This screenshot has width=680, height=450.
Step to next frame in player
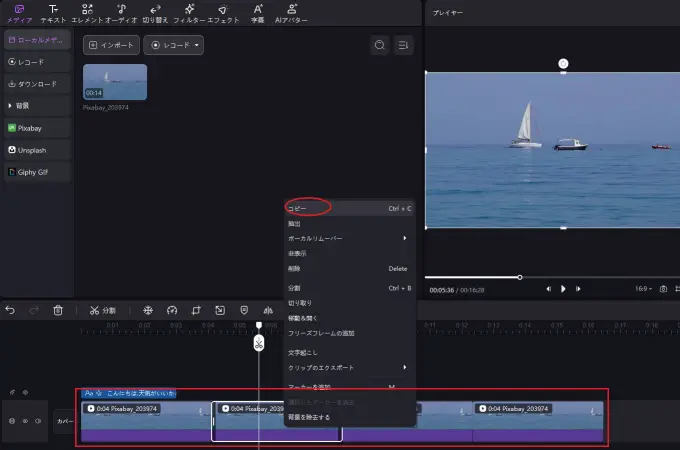tap(578, 289)
